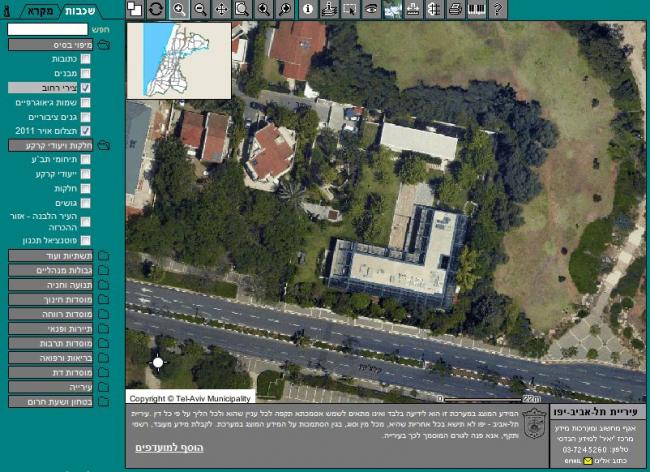650x472 pixels.
Task: Enable the כתובות layer checkbox
Action: [86, 59]
